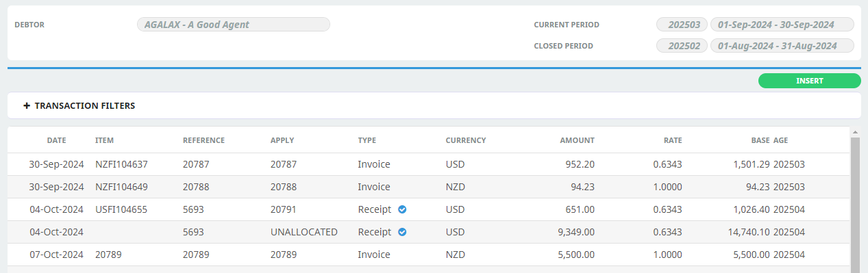The width and height of the screenshot is (868, 273).
Task: Sort by DATE column header
Action: pyautogui.click(x=57, y=140)
